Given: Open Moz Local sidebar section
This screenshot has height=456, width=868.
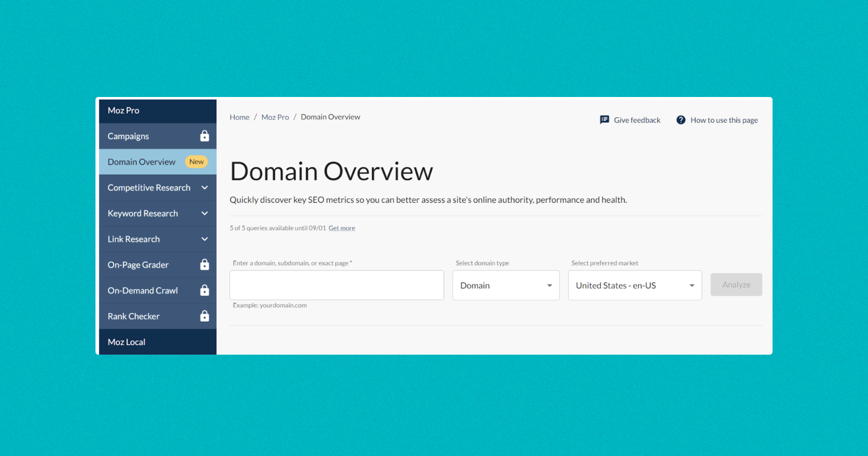Looking at the screenshot, I should point(127,342).
